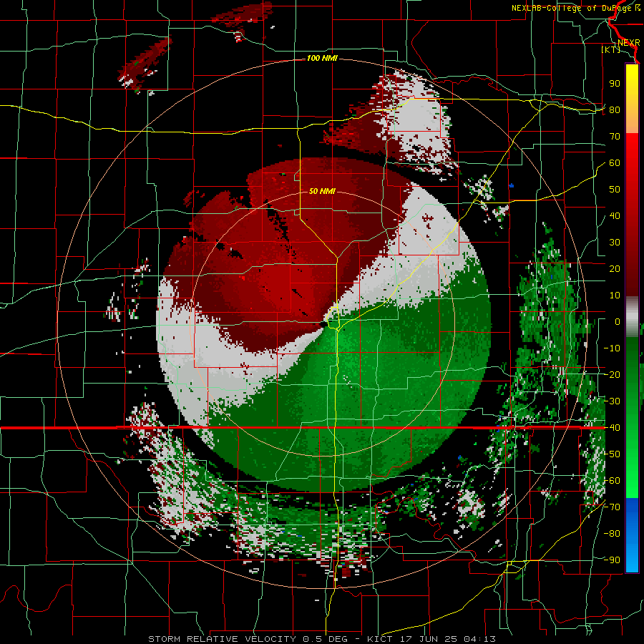
Task: Click the "100 NMI" range ring label
Action: point(322,59)
